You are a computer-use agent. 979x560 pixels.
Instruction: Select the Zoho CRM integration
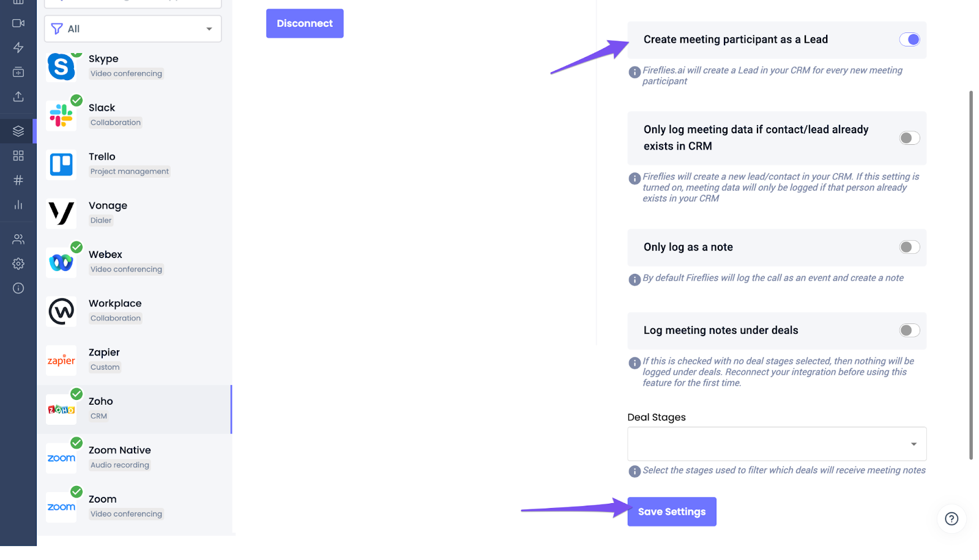[133, 409]
